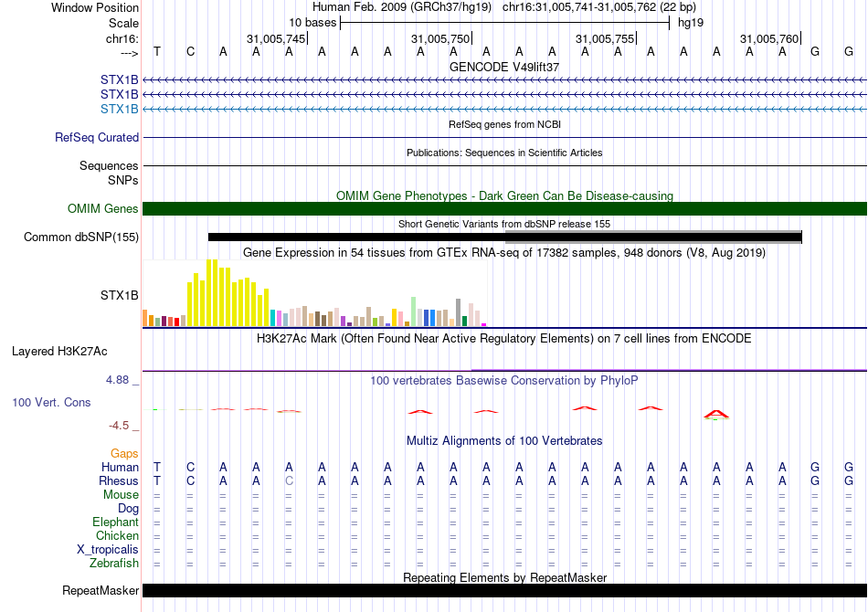Image resolution: width=868 pixels, height=612 pixels.
Task: Select the OMIM Genes label on left
Action: click(103, 209)
